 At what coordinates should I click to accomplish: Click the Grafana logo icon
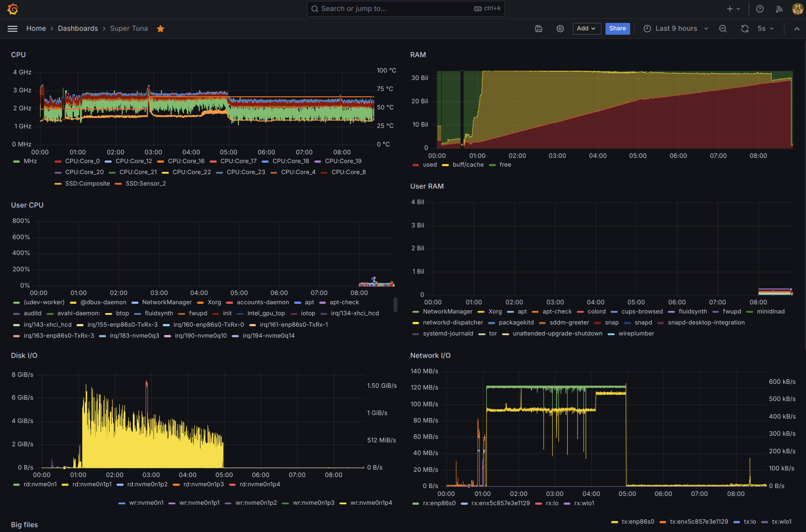tap(13, 9)
